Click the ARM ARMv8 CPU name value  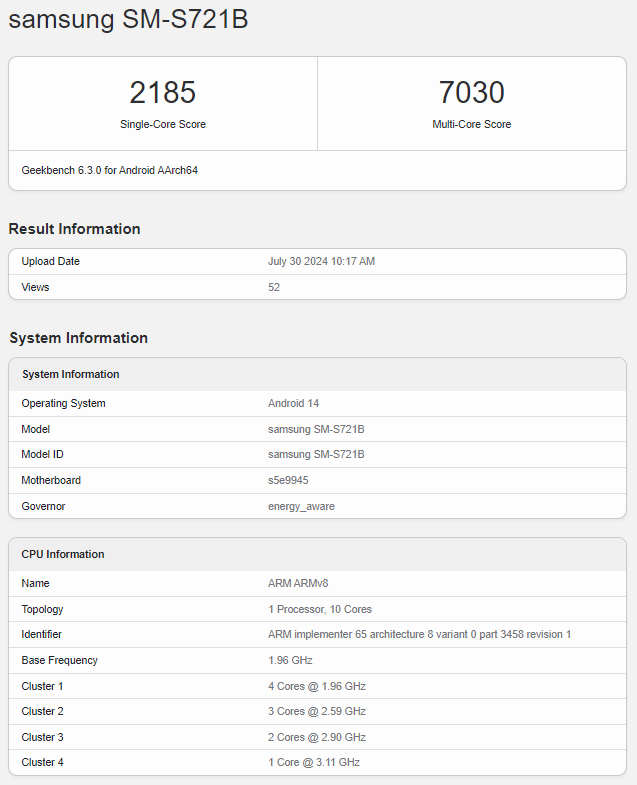tap(299, 584)
